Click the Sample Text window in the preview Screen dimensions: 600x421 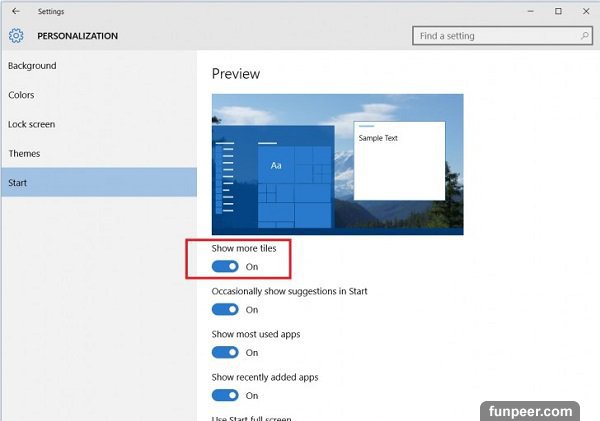(x=399, y=160)
